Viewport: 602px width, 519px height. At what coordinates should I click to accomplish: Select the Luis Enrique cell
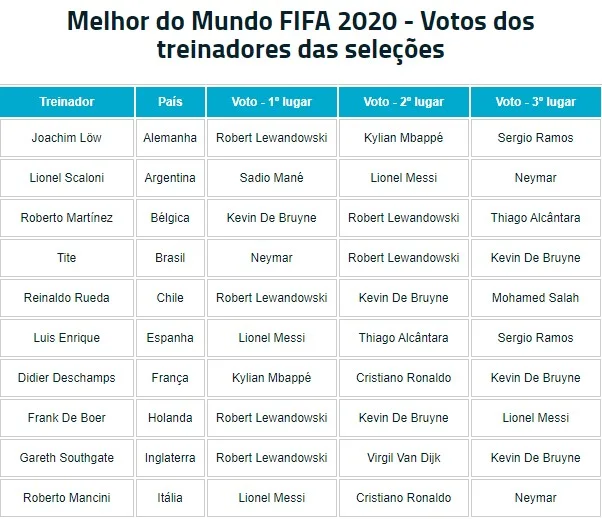click(x=67, y=338)
